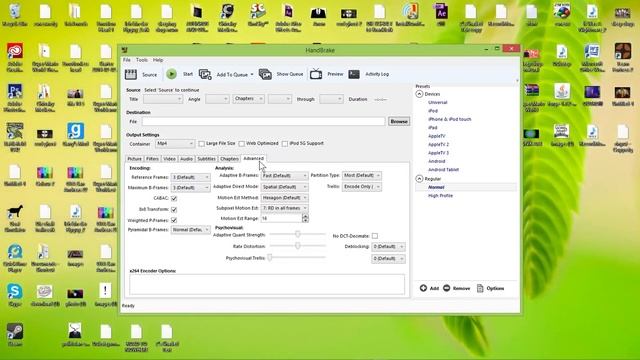The height and width of the screenshot is (360, 640).
Task: Select the Android Tablet preset
Action: pyautogui.click(x=443, y=169)
